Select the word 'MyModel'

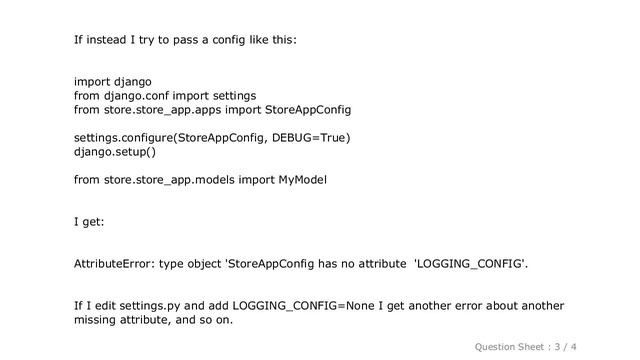click(x=302, y=180)
